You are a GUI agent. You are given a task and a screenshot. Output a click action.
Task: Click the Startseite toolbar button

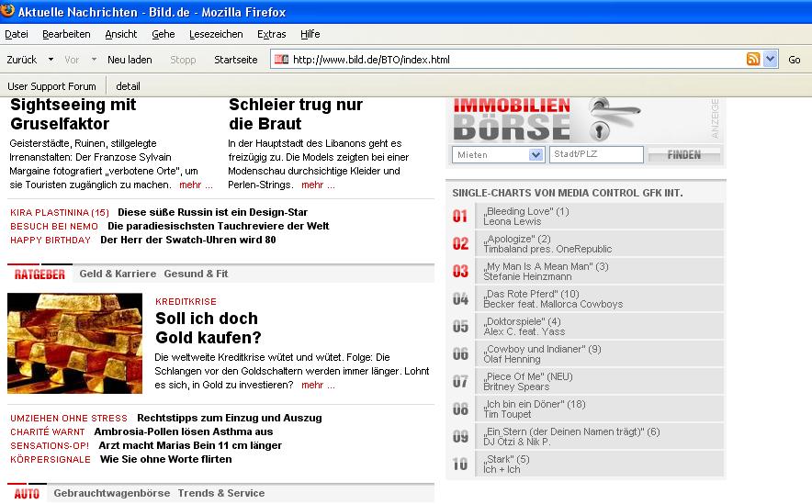(236, 60)
